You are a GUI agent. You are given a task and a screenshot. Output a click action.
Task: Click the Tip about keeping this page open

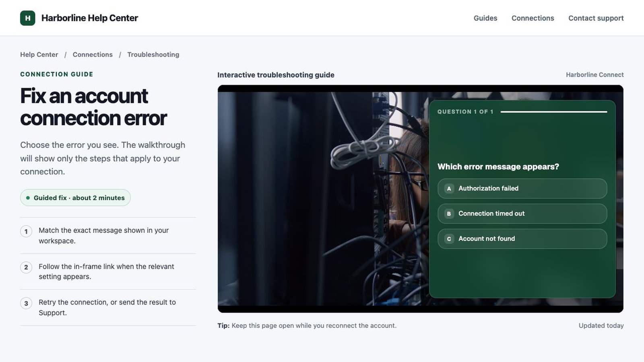[x=307, y=326]
